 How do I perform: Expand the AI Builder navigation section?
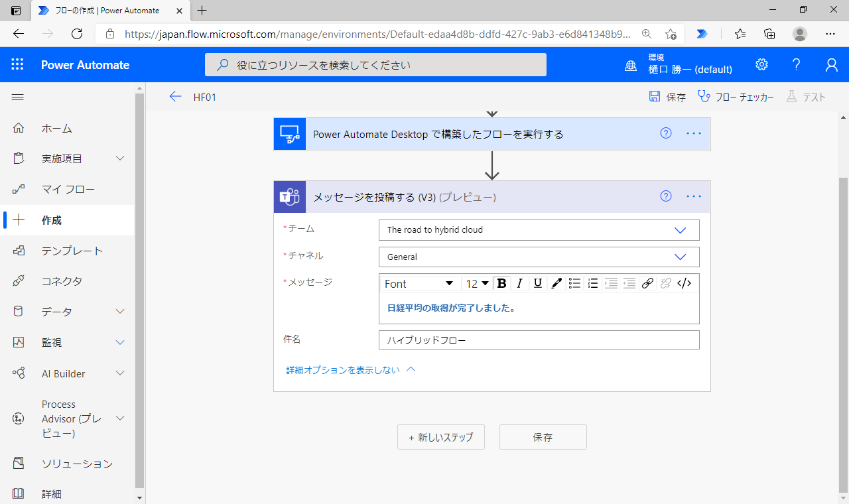point(120,373)
